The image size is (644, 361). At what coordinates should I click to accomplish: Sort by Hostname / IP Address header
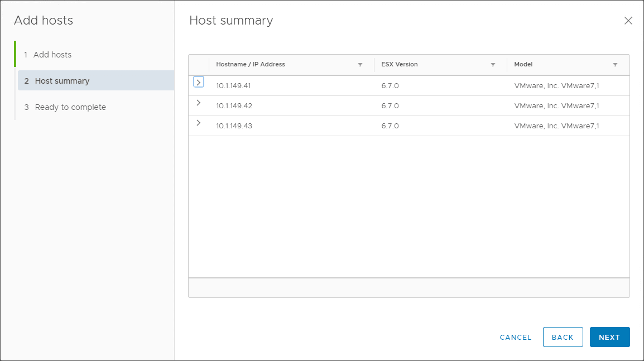click(x=251, y=65)
